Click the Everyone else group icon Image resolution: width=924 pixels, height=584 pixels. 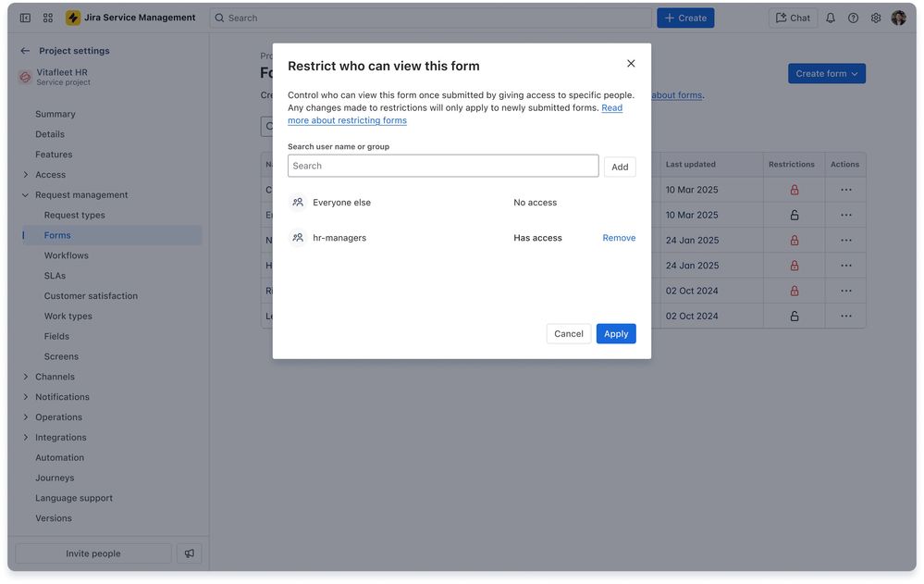[298, 203]
